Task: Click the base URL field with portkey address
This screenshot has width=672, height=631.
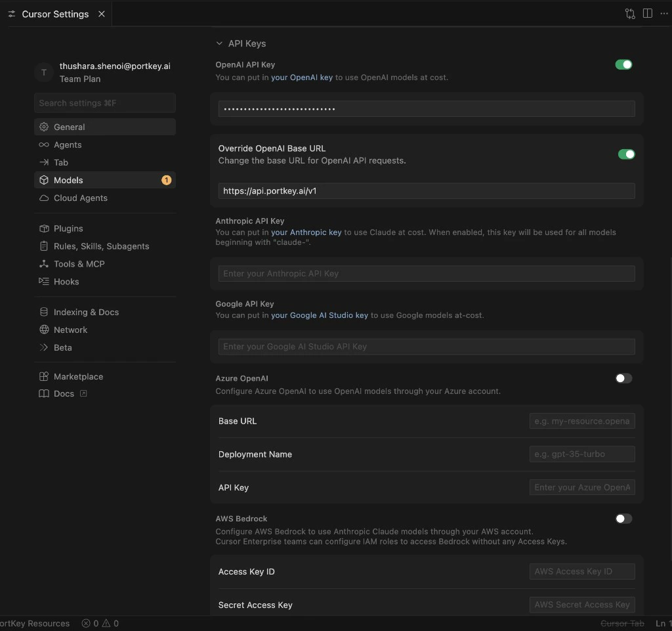Action: tap(427, 191)
